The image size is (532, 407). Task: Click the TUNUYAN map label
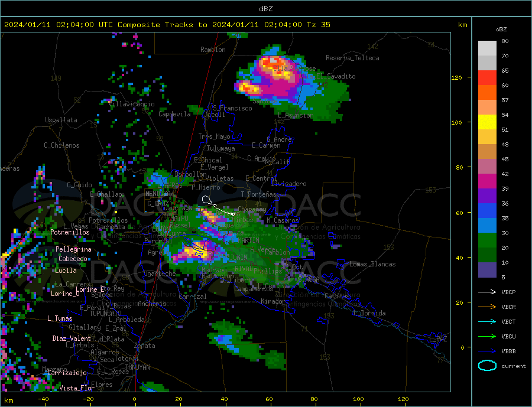(x=137, y=367)
